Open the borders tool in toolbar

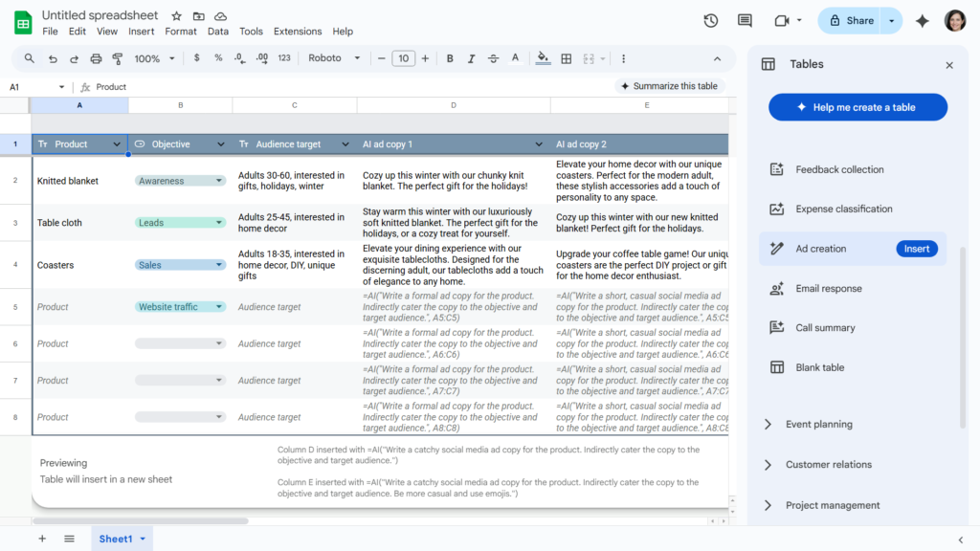(x=567, y=58)
